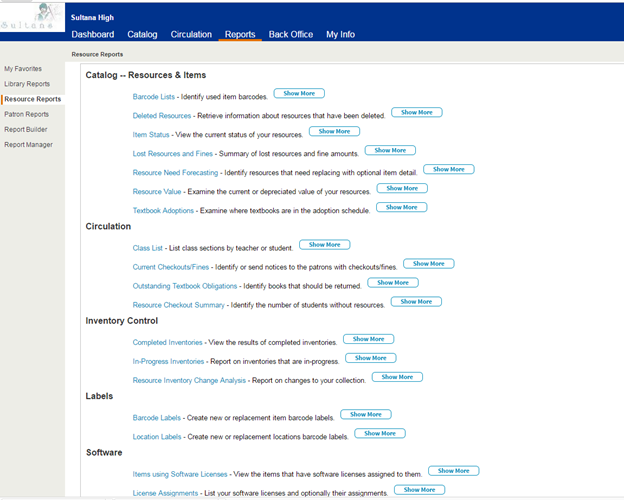Viewport: 624px width, 500px height.
Task: Show more for Current Checkouts/Fines
Action: click(x=429, y=264)
